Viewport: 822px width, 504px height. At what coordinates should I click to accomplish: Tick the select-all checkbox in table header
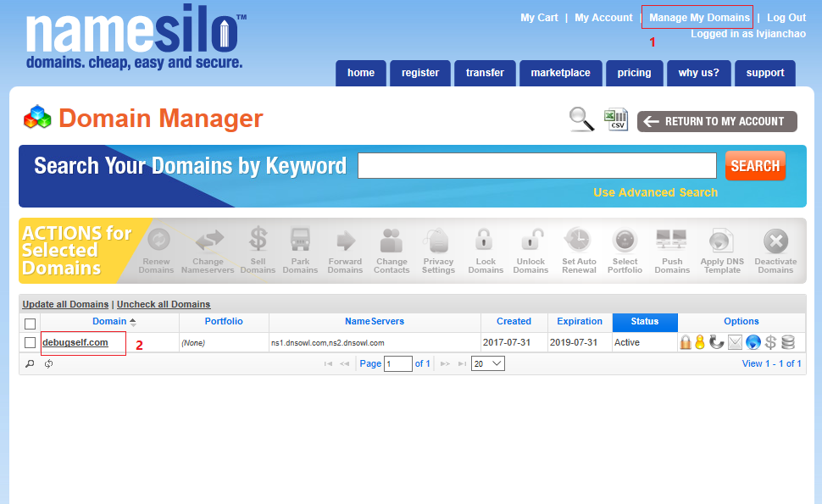pyautogui.click(x=30, y=324)
